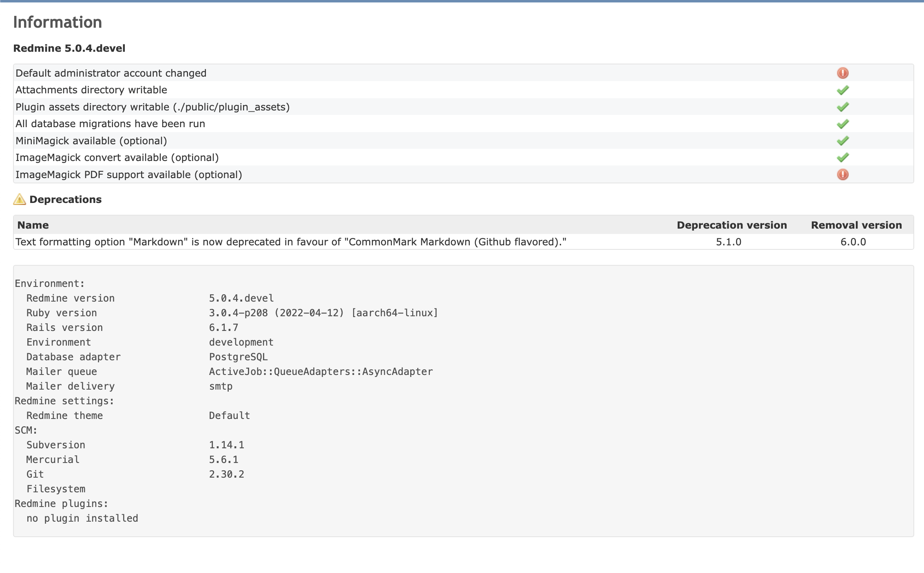Image resolution: width=924 pixels, height=573 pixels.
Task: Click the Removal version column header
Action: click(856, 225)
